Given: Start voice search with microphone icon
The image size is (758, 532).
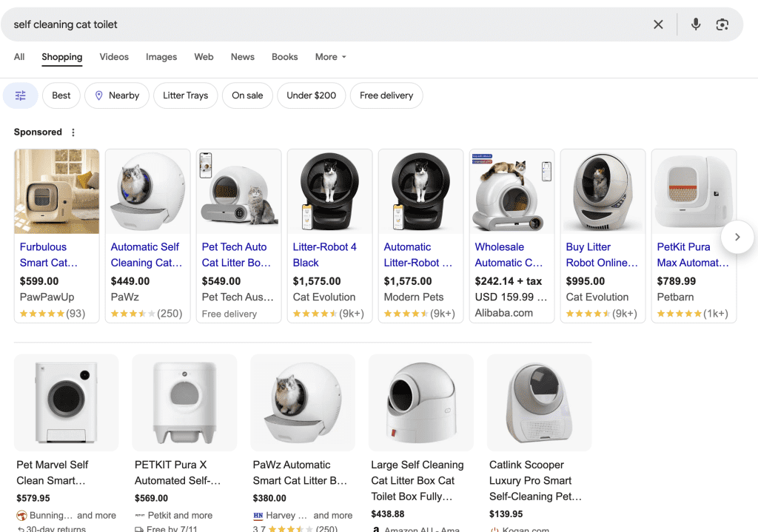Looking at the screenshot, I should [x=696, y=24].
